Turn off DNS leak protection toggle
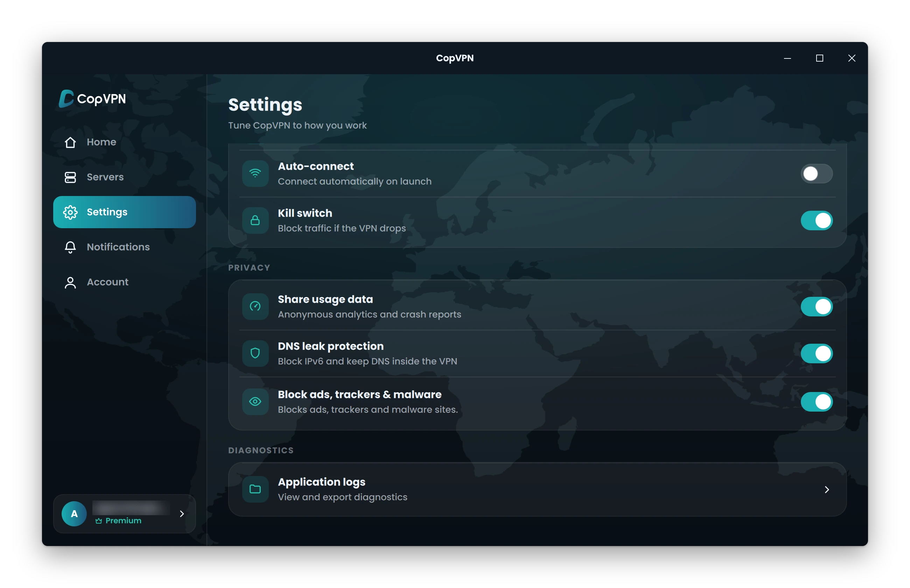The image size is (910, 588). click(817, 353)
